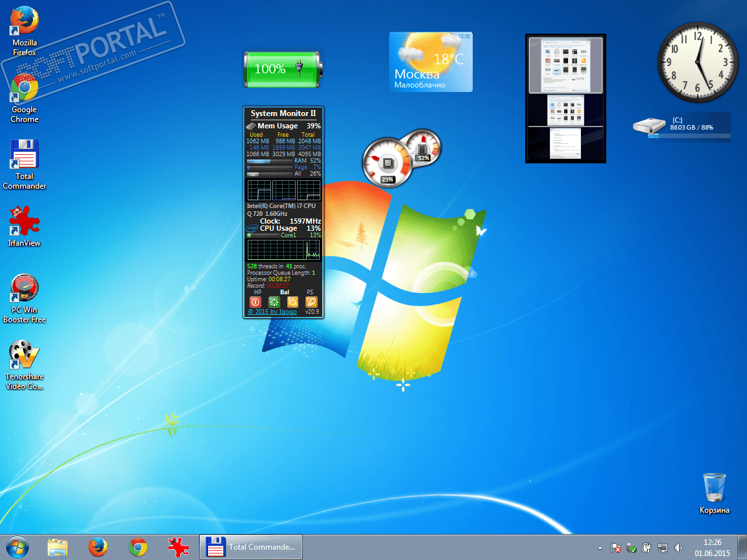Click the All memory usage bar
The image size is (747, 560).
point(269,174)
